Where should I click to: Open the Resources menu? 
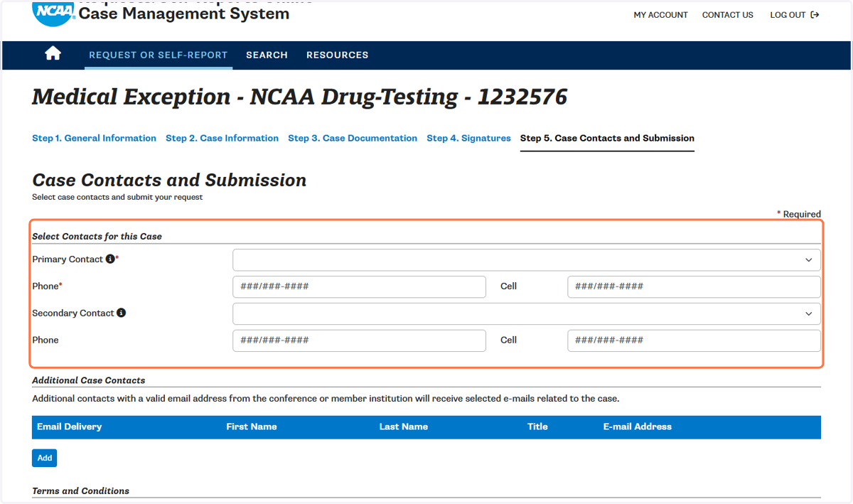pyautogui.click(x=338, y=55)
